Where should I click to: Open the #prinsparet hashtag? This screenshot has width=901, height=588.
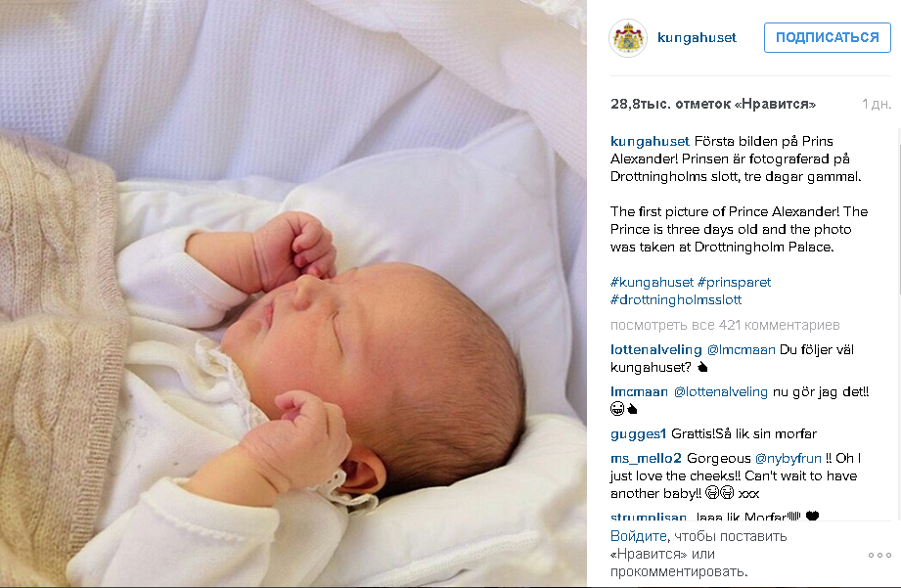[734, 282]
